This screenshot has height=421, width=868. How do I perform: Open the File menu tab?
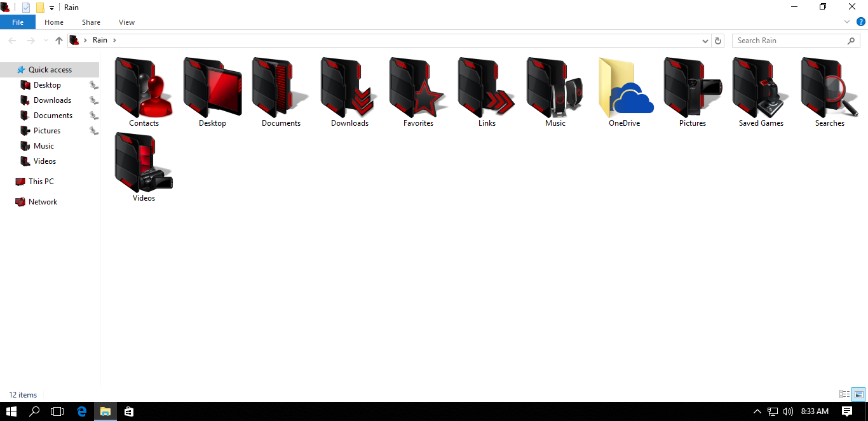[x=18, y=22]
